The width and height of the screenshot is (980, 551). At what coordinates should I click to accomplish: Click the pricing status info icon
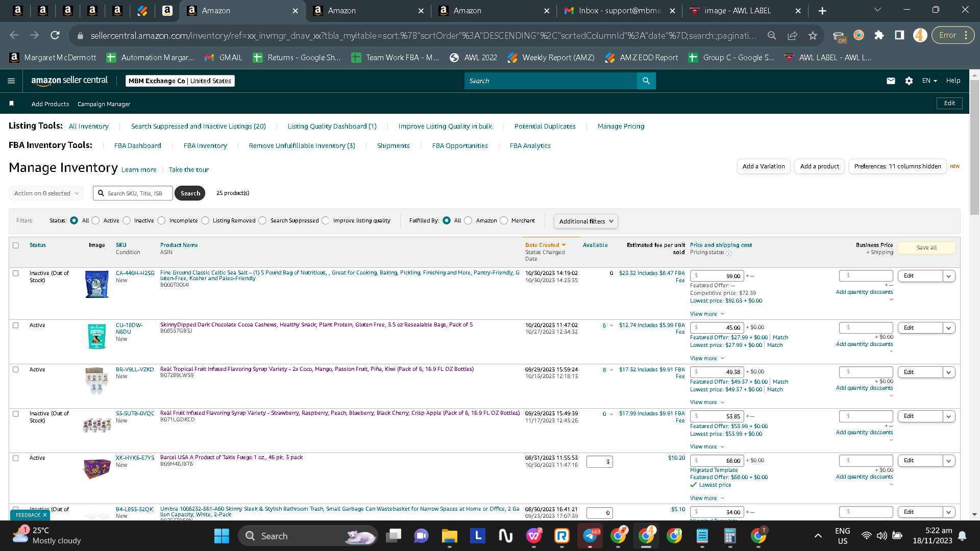[728, 253]
